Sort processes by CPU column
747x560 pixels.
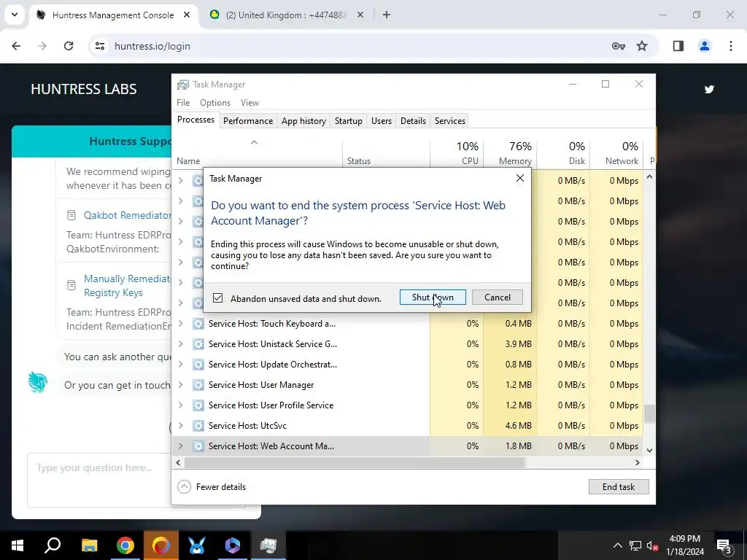tap(457, 153)
